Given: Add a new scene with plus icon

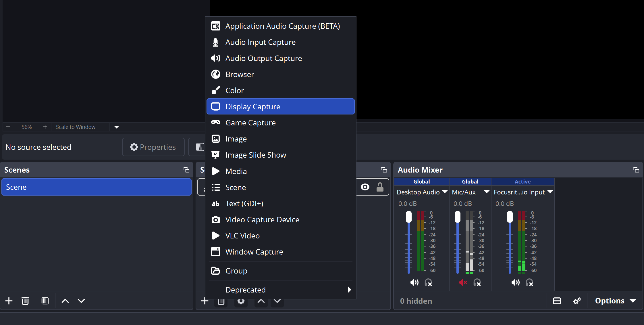Looking at the screenshot, I should coord(9,301).
